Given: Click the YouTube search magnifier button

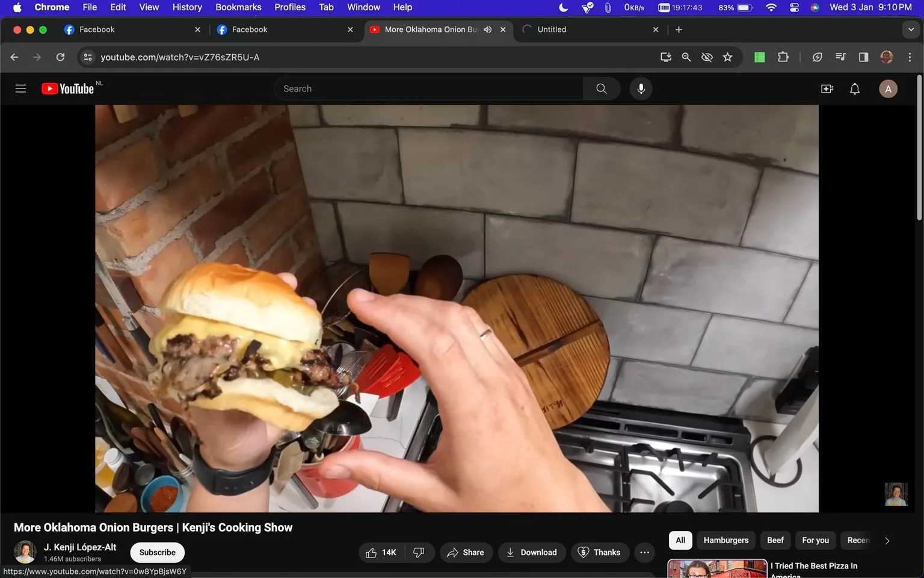Looking at the screenshot, I should tap(601, 89).
